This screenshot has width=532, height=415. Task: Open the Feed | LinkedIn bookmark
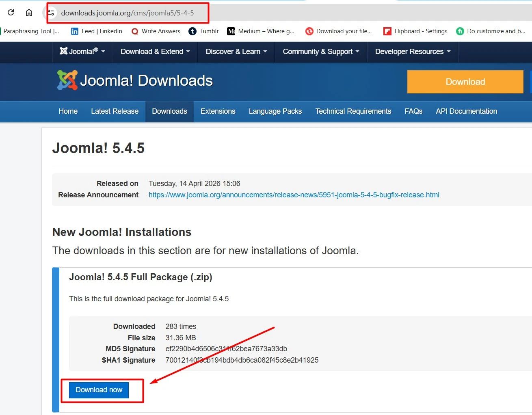(97, 31)
